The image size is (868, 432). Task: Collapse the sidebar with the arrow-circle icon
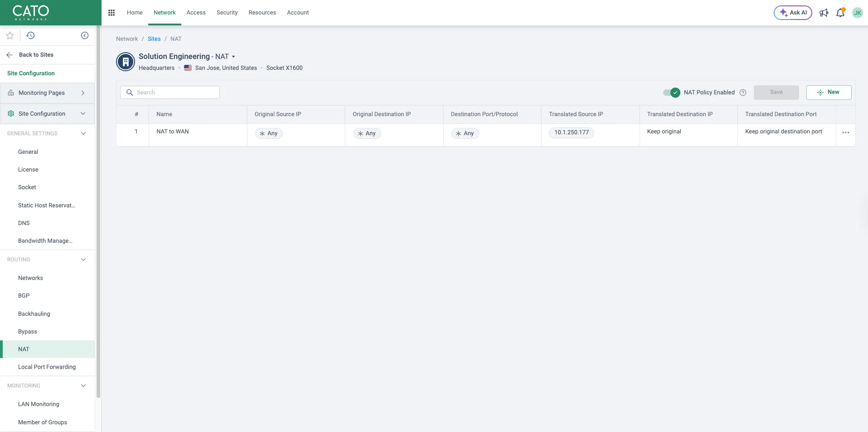pos(85,35)
